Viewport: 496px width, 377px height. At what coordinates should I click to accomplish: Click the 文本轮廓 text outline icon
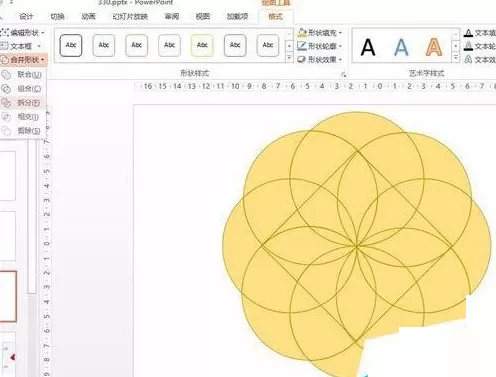[x=468, y=46]
